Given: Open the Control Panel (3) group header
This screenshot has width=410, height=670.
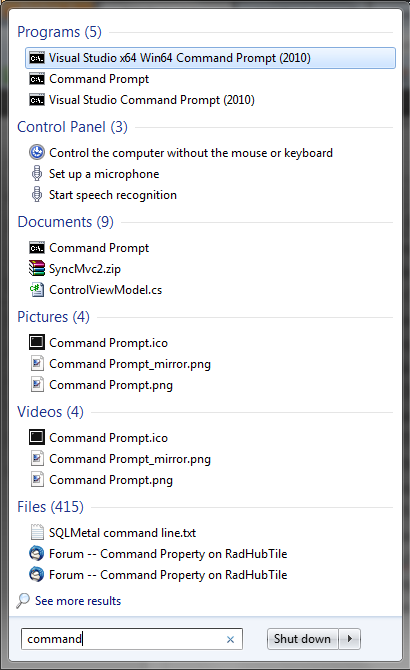Looking at the screenshot, I should [72, 127].
